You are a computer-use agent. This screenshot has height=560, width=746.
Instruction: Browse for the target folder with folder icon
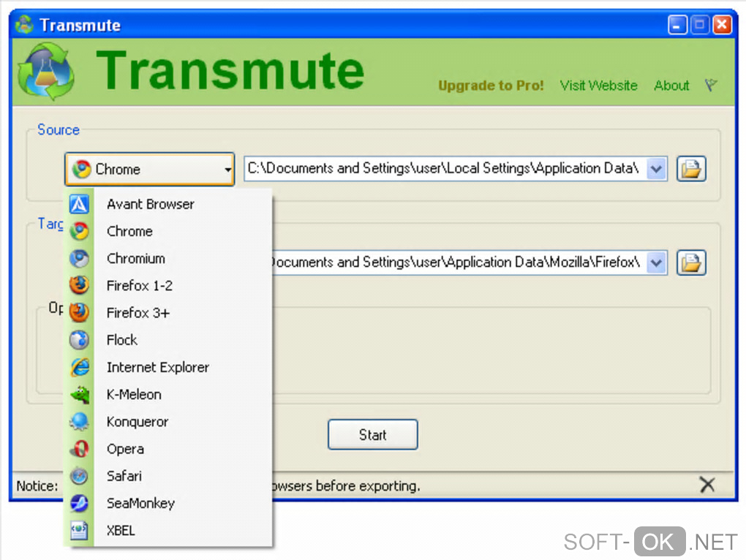pos(691,262)
